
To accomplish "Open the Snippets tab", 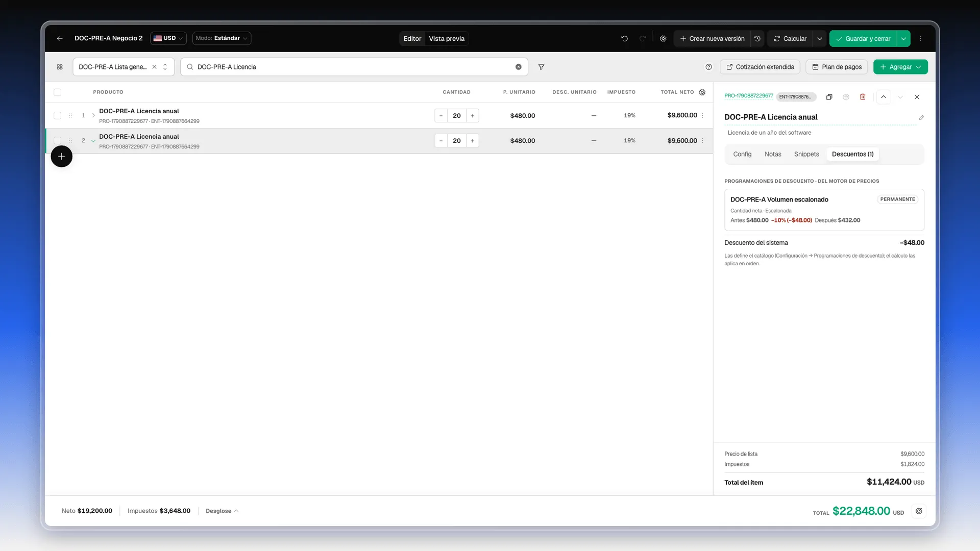I will pyautogui.click(x=806, y=154).
